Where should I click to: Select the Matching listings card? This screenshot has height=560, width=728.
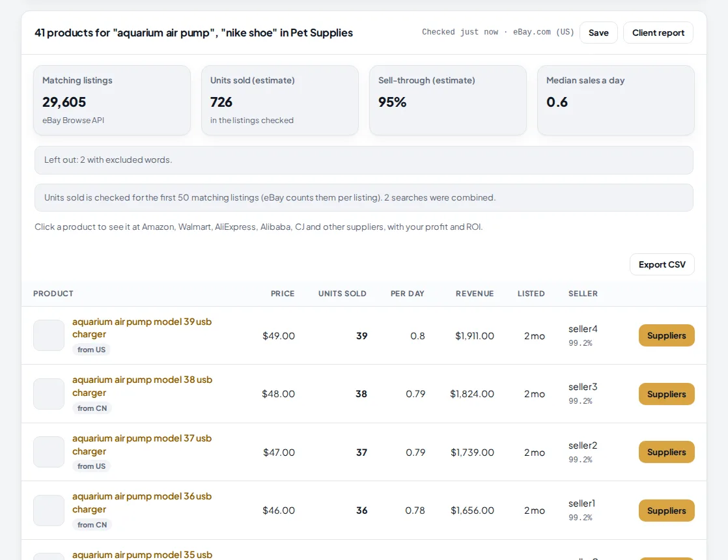112,100
